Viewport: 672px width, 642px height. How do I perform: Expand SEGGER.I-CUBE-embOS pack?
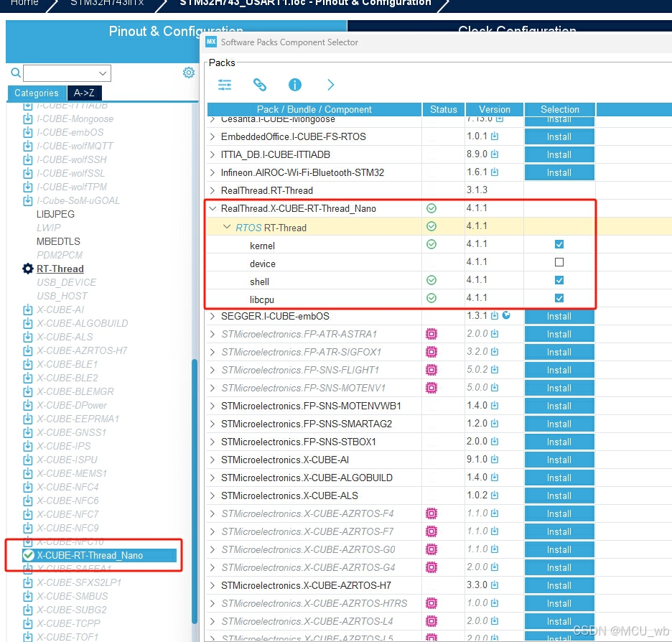(x=213, y=316)
